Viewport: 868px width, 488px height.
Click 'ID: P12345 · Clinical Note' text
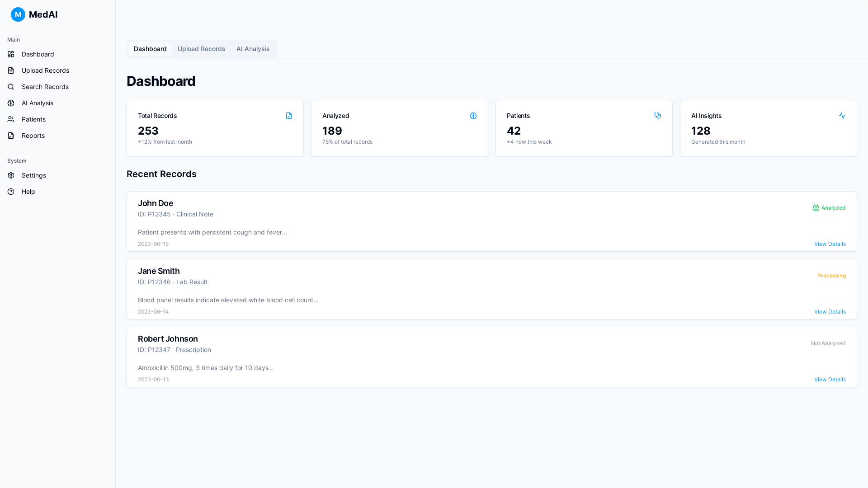point(175,214)
